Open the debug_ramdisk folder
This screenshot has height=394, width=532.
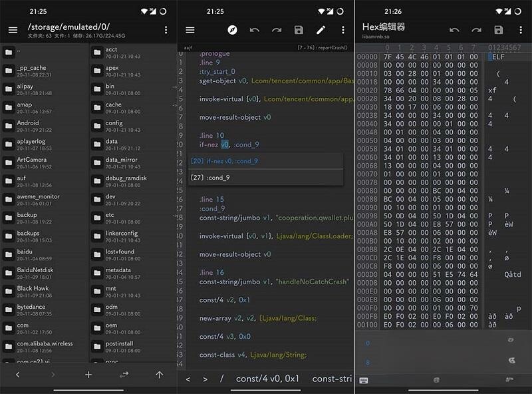132,181
